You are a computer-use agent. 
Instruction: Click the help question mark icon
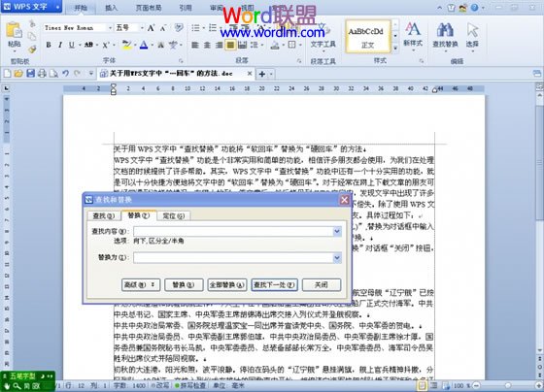tap(474, 8)
